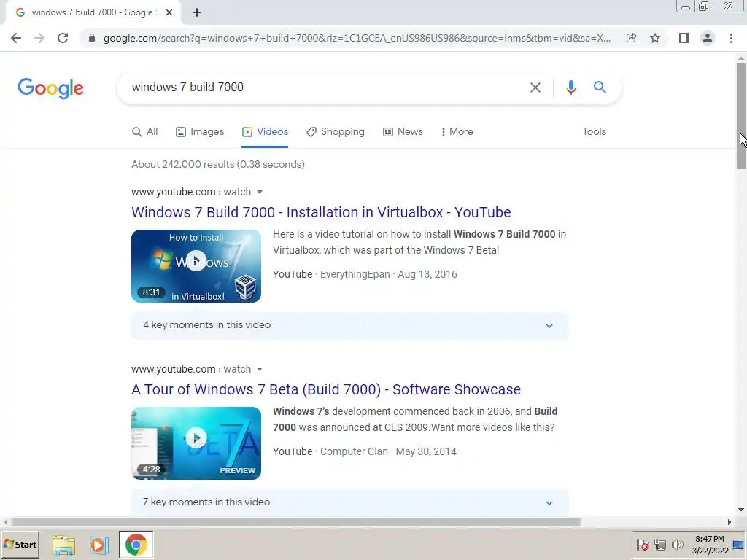Open the Chrome side panel
The width and height of the screenshot is (747, 560).
[x=684, y=38]
